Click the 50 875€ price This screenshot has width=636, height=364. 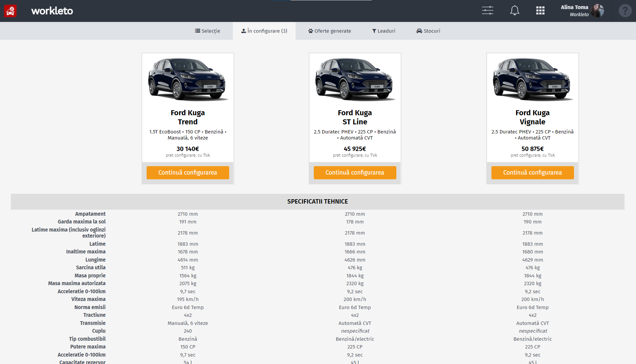coord(533,149)
